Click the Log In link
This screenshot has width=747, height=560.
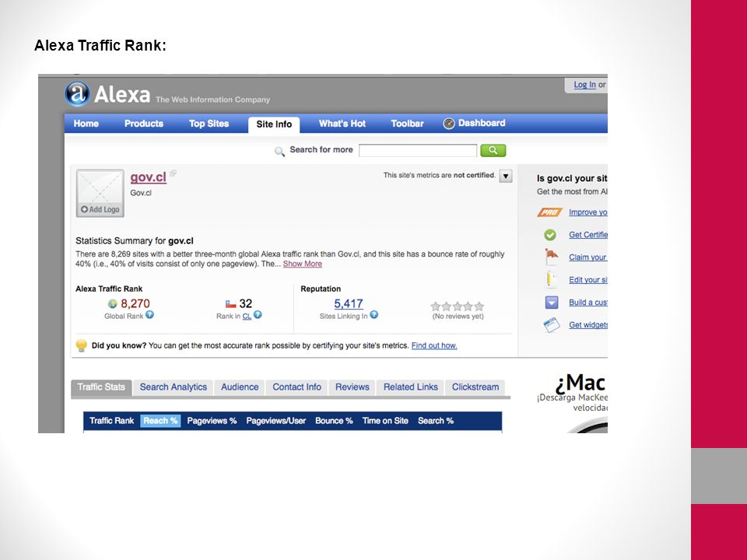[x=584, y=85]
